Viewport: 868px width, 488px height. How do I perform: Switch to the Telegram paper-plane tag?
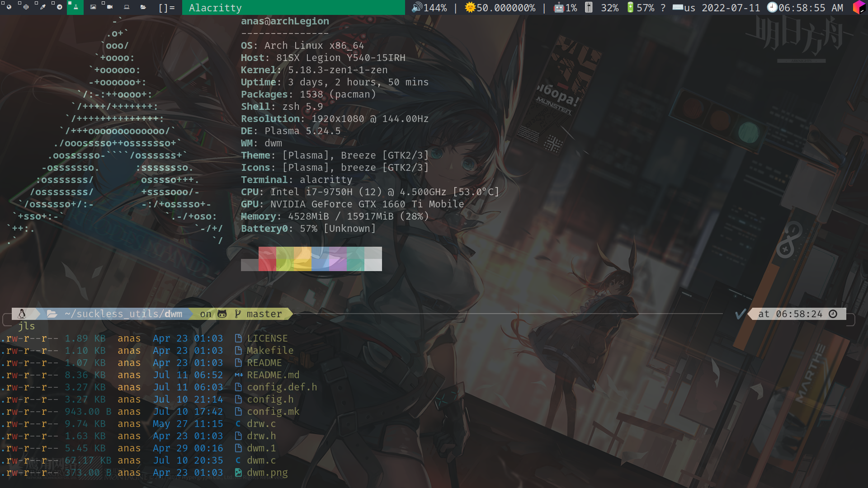click(59, 7)
